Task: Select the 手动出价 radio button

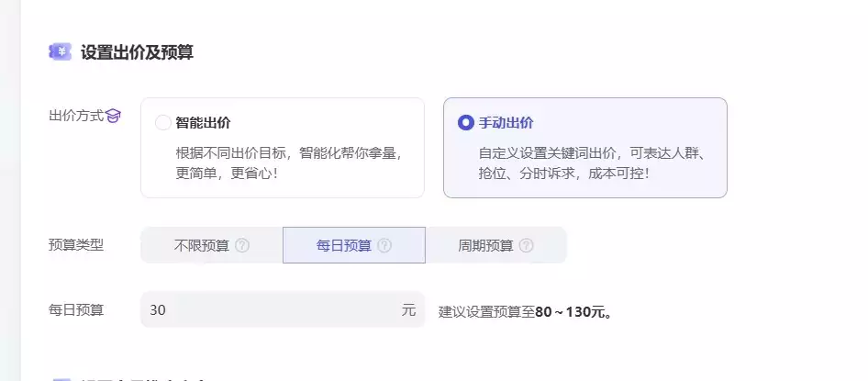Action: pyautogui.click(x=465, y=123)
